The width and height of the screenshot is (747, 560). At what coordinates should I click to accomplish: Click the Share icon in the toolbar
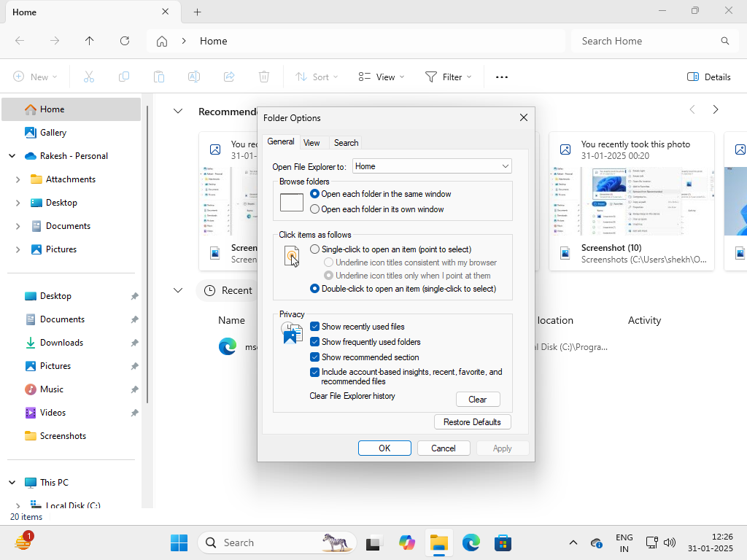(229, 76)
